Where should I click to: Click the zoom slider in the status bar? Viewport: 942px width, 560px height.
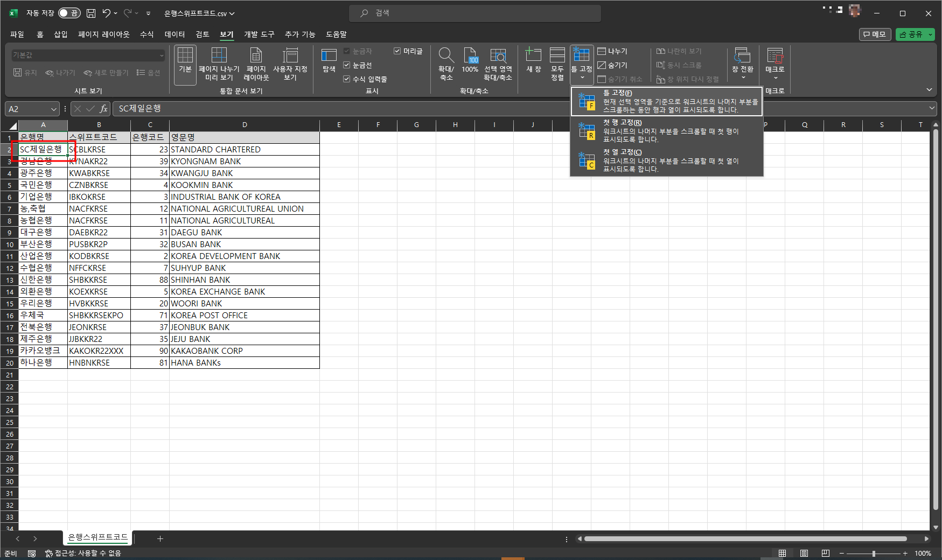point(873,554)
